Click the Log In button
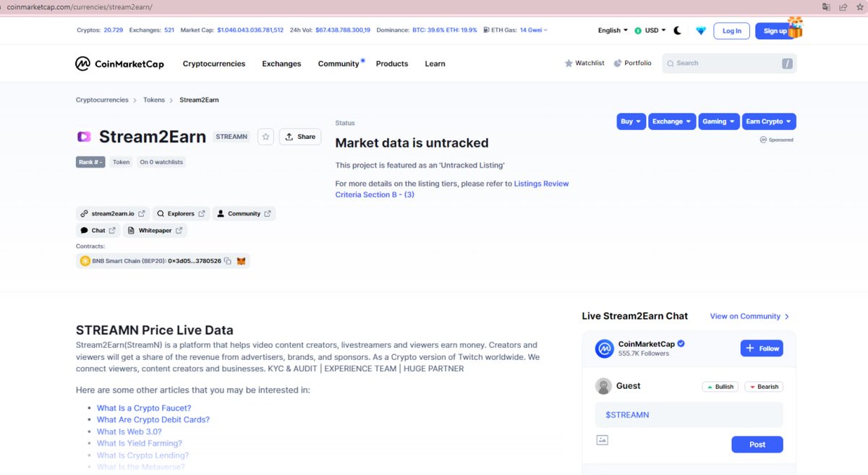Image resolution: width=868 pixels, height=475 pixels. point(731,30)
